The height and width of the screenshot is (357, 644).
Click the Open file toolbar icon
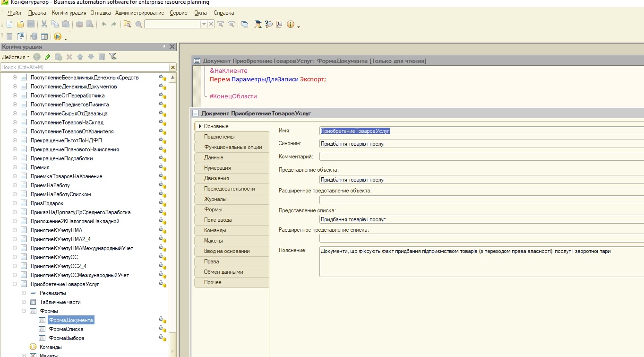(20, 24)
